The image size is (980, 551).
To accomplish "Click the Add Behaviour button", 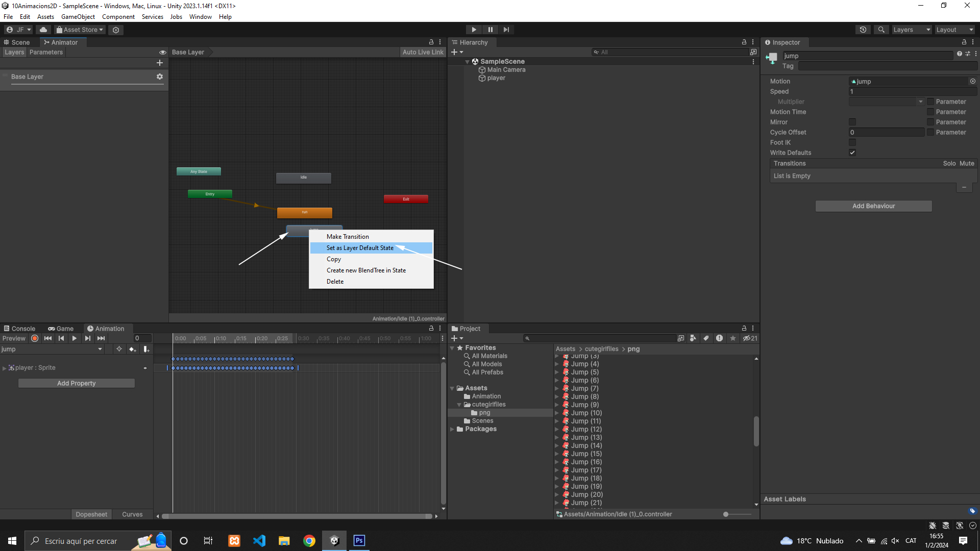I will pos(873,206).
